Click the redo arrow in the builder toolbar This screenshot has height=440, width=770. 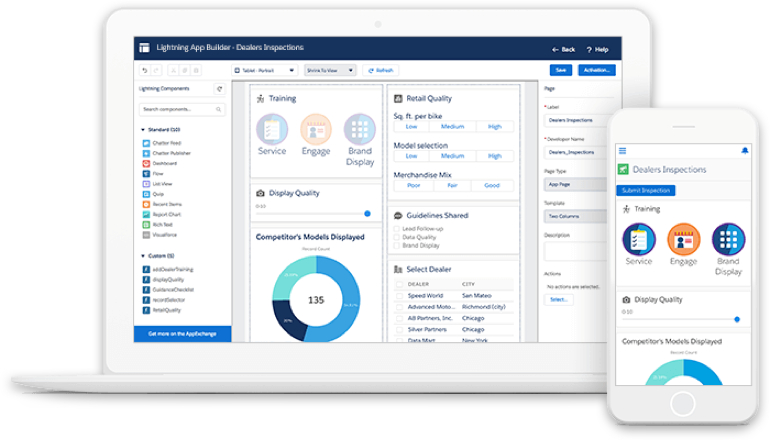[x=156, y=70]
